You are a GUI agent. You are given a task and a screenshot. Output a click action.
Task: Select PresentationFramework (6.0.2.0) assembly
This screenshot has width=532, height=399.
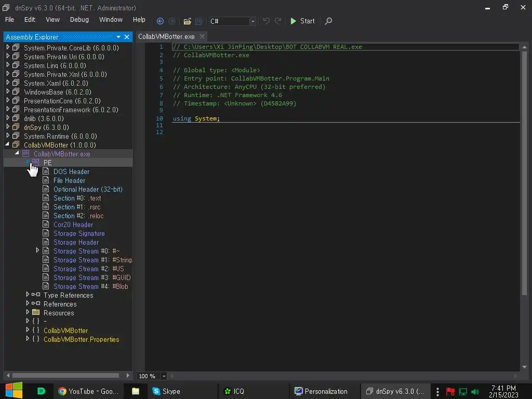click(x=71, y=110)
